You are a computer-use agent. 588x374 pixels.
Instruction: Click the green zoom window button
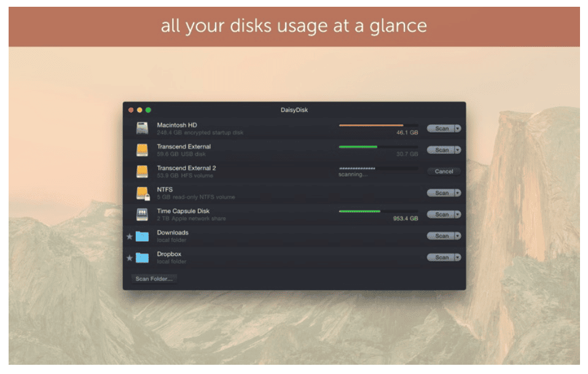coord(148,110)
